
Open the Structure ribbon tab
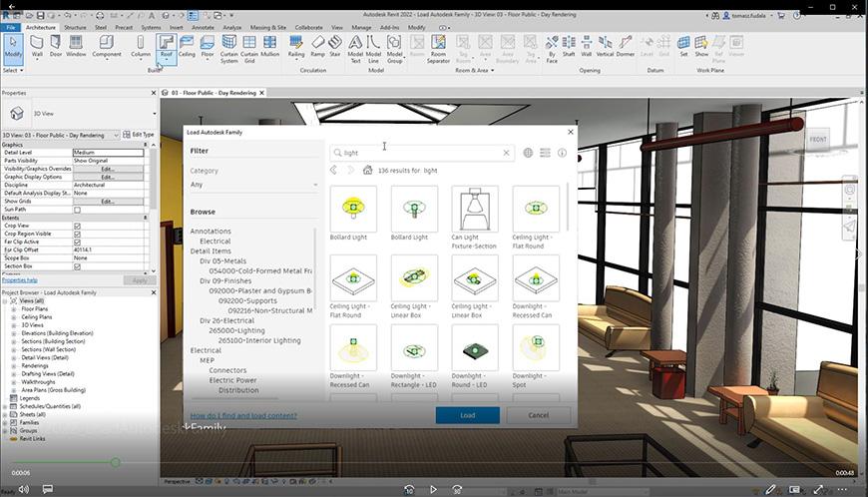75,27
